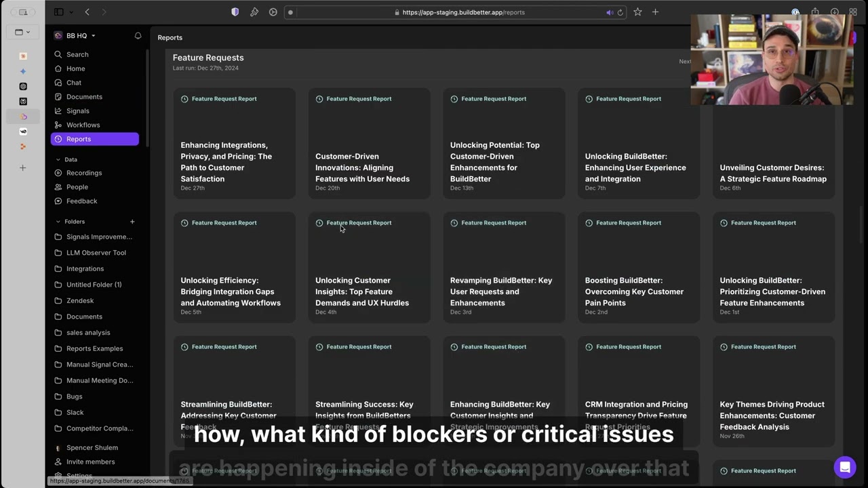Reload the page
868x488 pixels.
coord(620,12)
